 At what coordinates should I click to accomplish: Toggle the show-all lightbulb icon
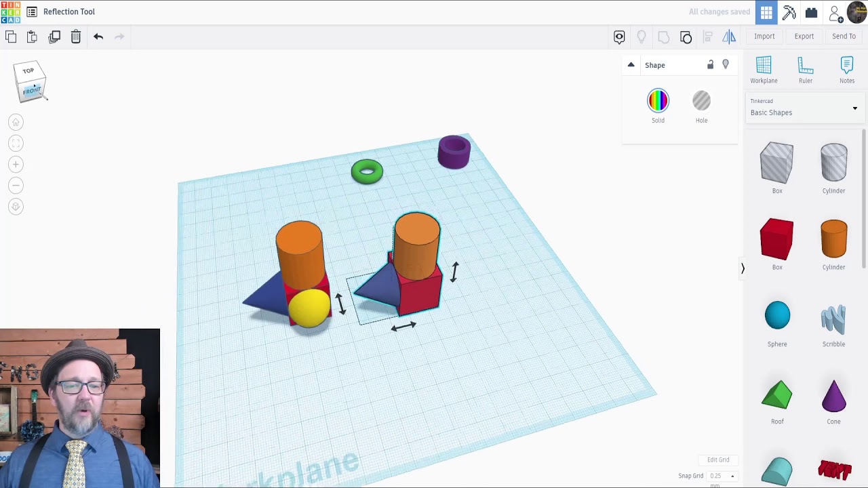coord(642,37)
